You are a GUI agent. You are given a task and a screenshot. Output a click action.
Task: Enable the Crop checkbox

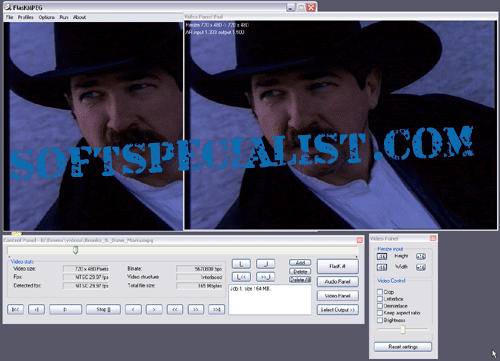pyautogui.click(x=380, y=292)
